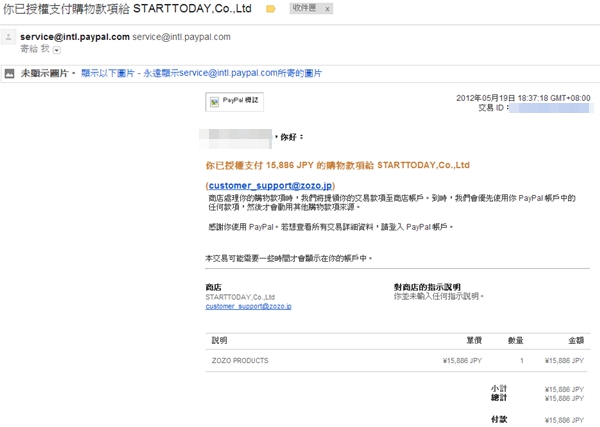
Task: Click the 小計 subtotal label
Action: (499, 389)
